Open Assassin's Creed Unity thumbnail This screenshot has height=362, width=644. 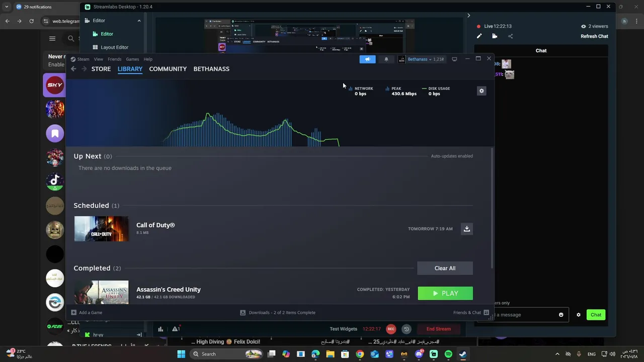pos(101,292)
